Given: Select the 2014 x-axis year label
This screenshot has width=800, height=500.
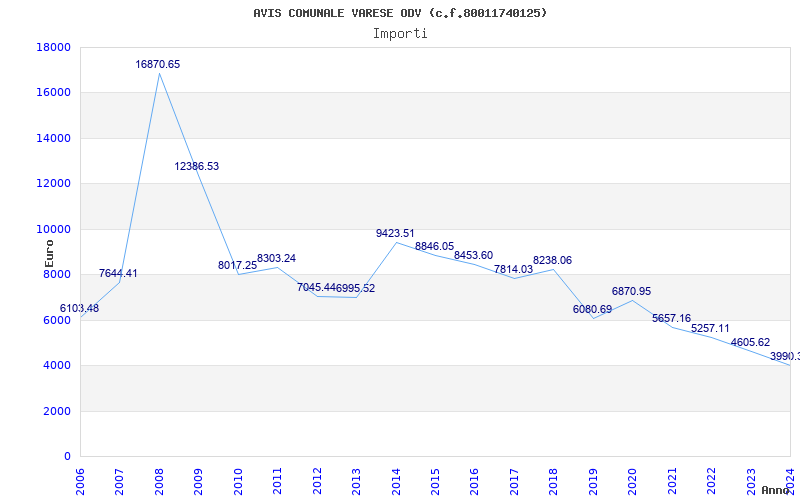Looking at the screenshot, I should pos(396,481).
